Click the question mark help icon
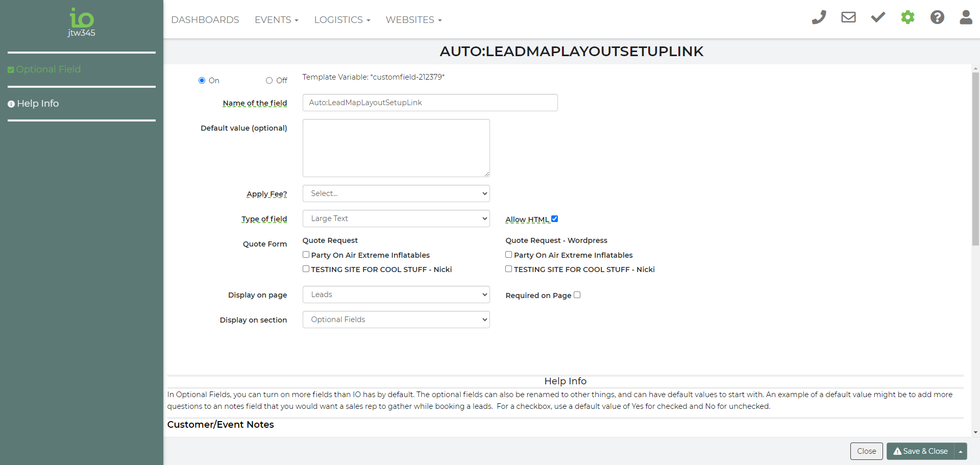 [937, 17]
